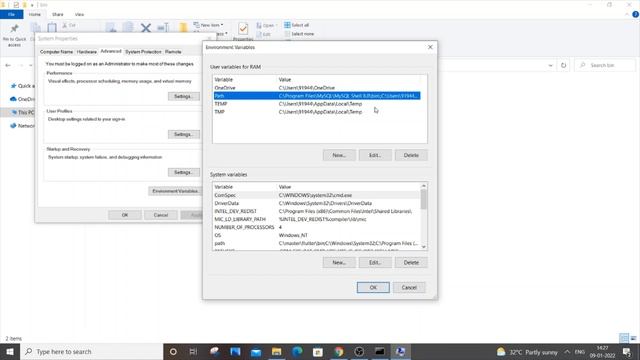
Task: Click the Search bin field in Explorer
Action: (x=605, y=65)
